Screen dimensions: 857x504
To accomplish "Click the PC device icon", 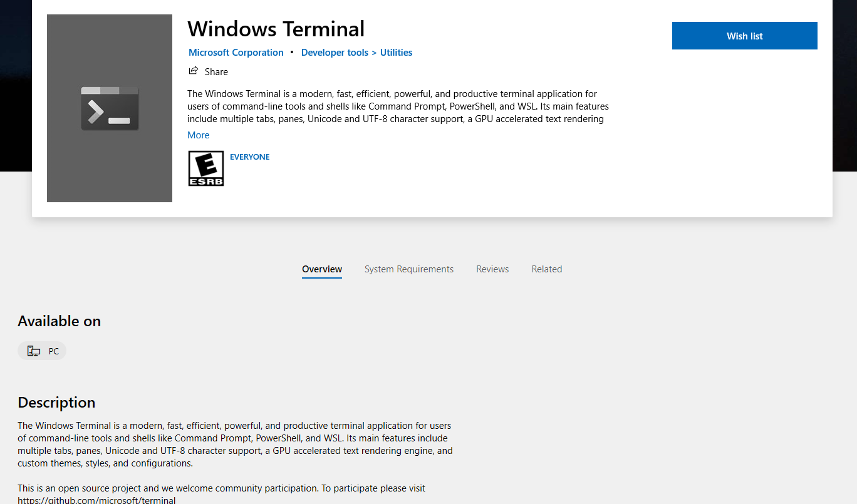I will (x=34, y=351).
